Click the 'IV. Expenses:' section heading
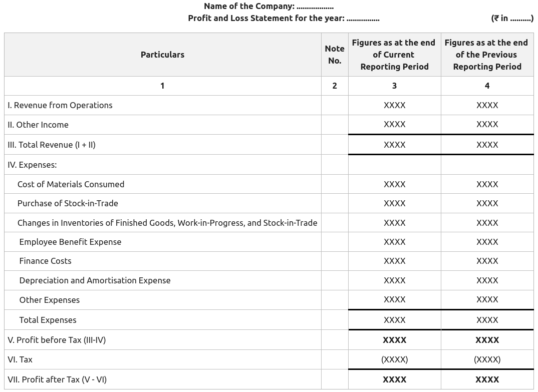 32,164
